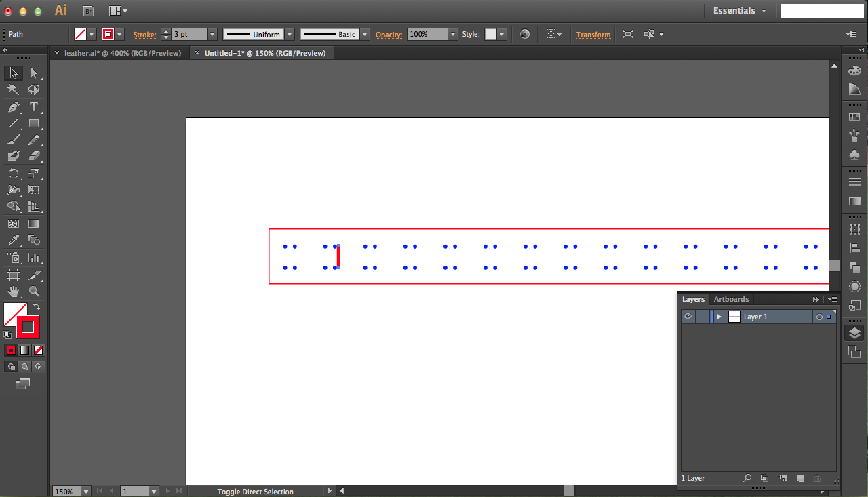Open the variable width profile dropdown
The height and width of the screenshot is (497, 868).
point(290,34)
